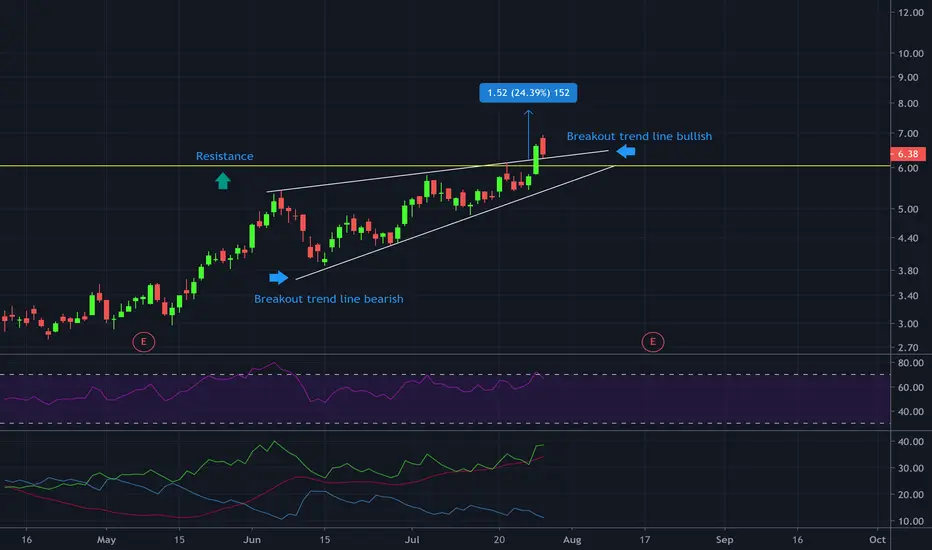Screen dimensions: 932x550
Task: Click the earnings E marker near May
Action: [x=143, y=341]
